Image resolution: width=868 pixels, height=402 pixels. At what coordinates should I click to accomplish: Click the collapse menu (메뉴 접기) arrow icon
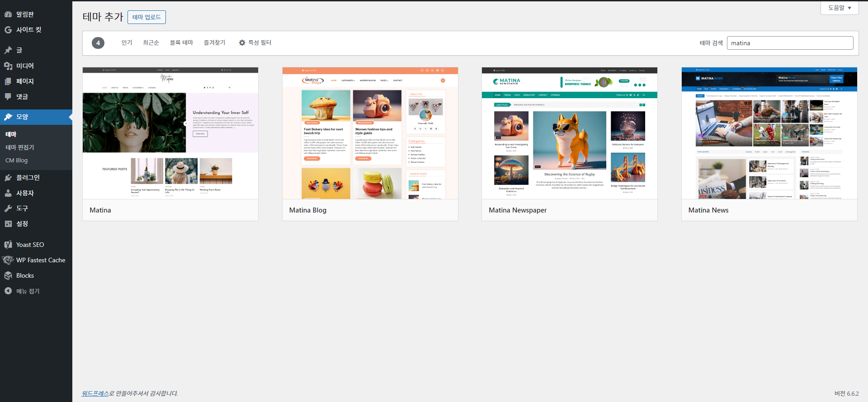8,291
